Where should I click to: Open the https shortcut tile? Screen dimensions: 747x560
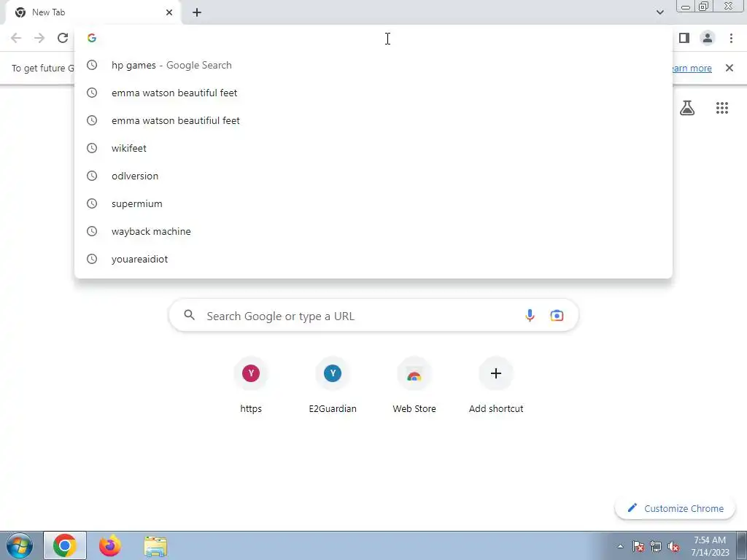tap(251, 386)
